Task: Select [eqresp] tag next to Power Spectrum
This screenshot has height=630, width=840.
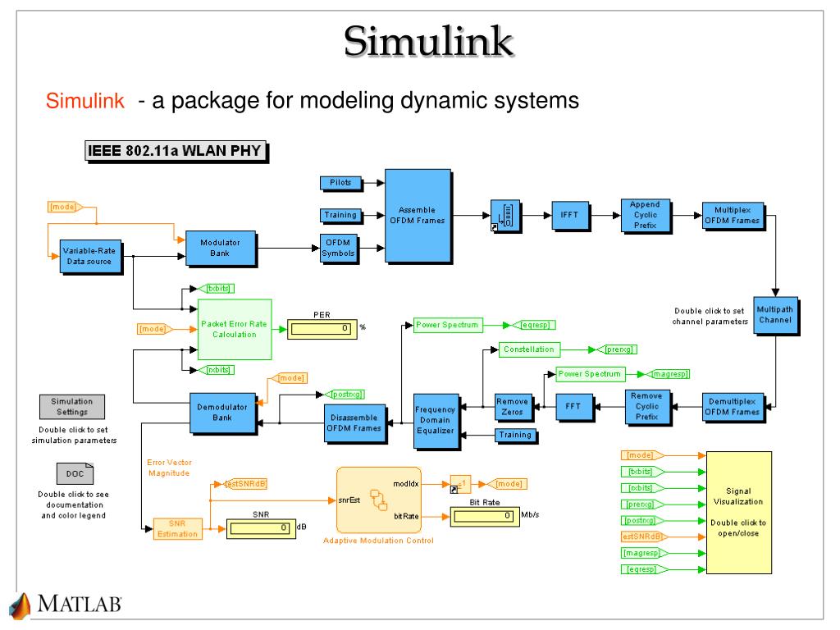Action: click(x=534, y=325)
